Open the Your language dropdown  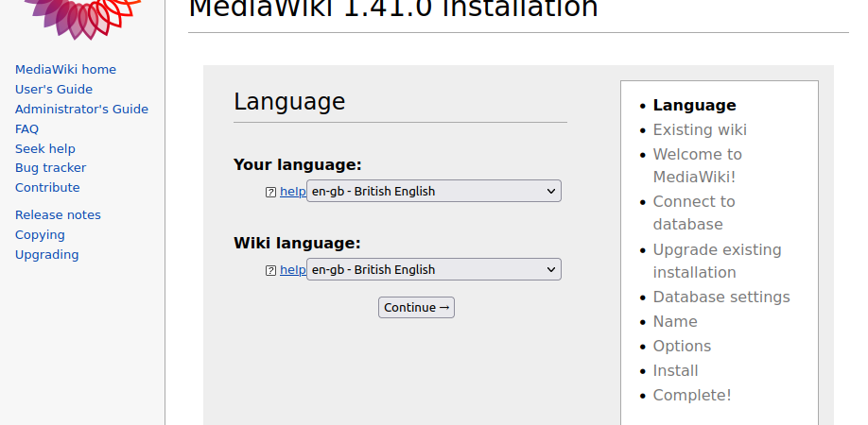tap(433, 191)
